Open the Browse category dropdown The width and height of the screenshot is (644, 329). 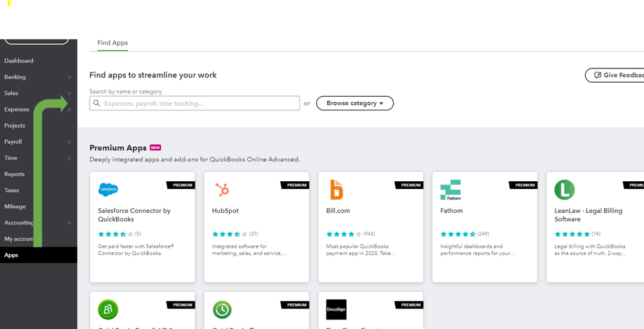coord(355,103)
